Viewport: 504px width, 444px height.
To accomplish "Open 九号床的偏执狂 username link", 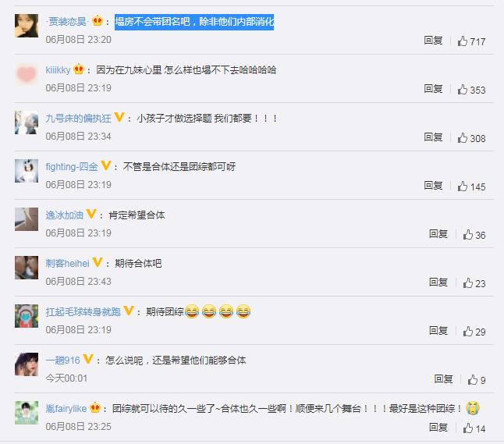I will [79, 119].
